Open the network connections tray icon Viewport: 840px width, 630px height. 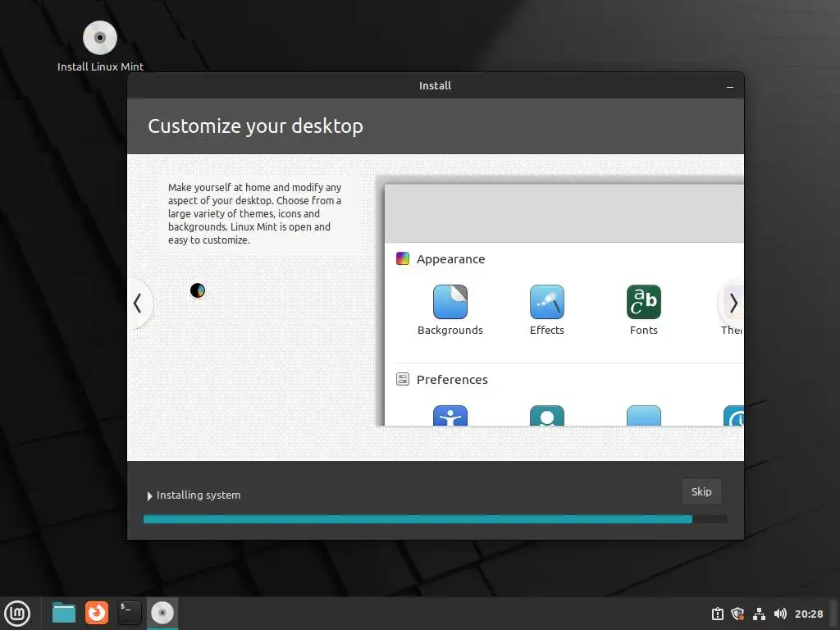point(759,614)
